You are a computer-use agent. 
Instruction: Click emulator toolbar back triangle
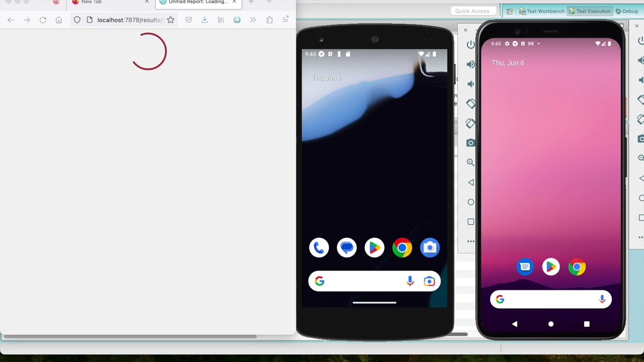(470, 182)
